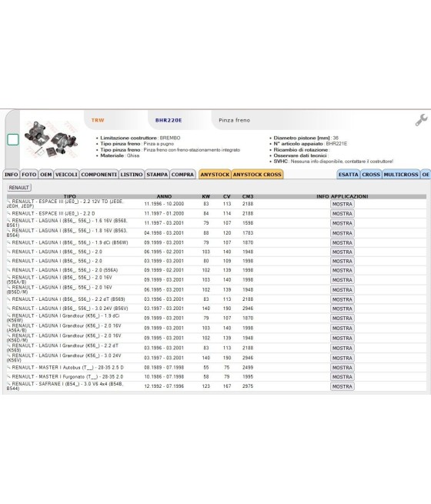Select the STAMPA tab

[157, 174]
